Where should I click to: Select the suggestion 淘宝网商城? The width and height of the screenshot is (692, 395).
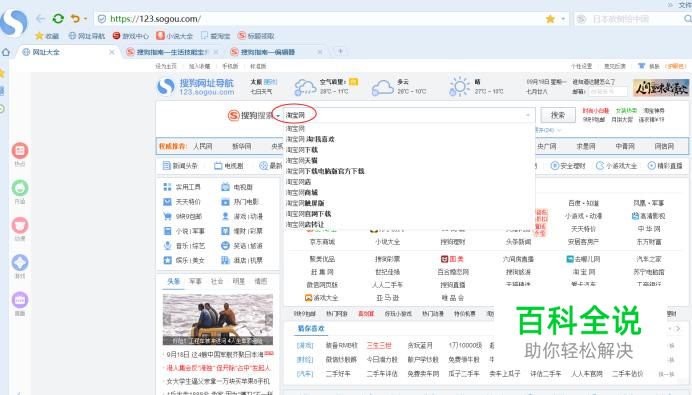pyautogui.click(x=302, y=192)
